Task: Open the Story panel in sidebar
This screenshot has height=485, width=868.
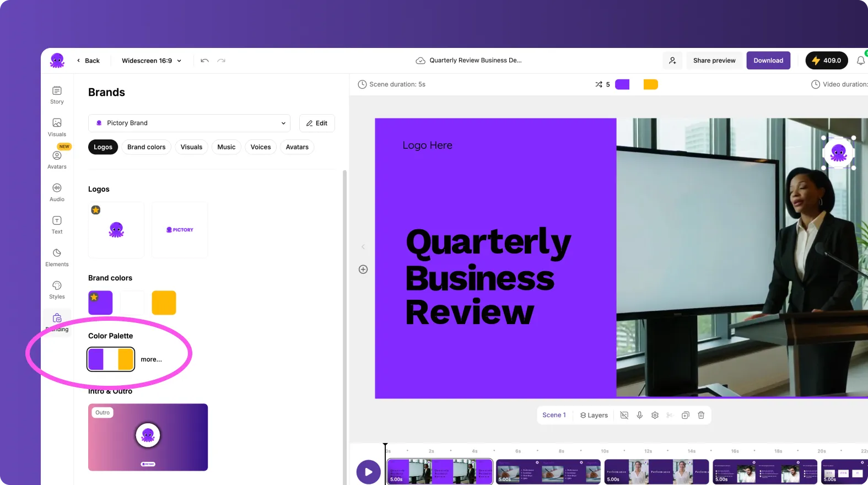Action: [57, 94]
